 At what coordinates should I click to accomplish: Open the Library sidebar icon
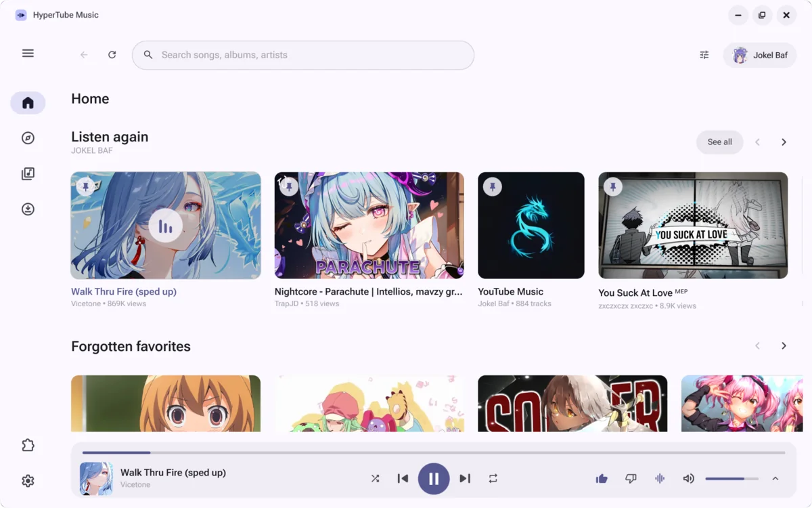coord(28,174)
